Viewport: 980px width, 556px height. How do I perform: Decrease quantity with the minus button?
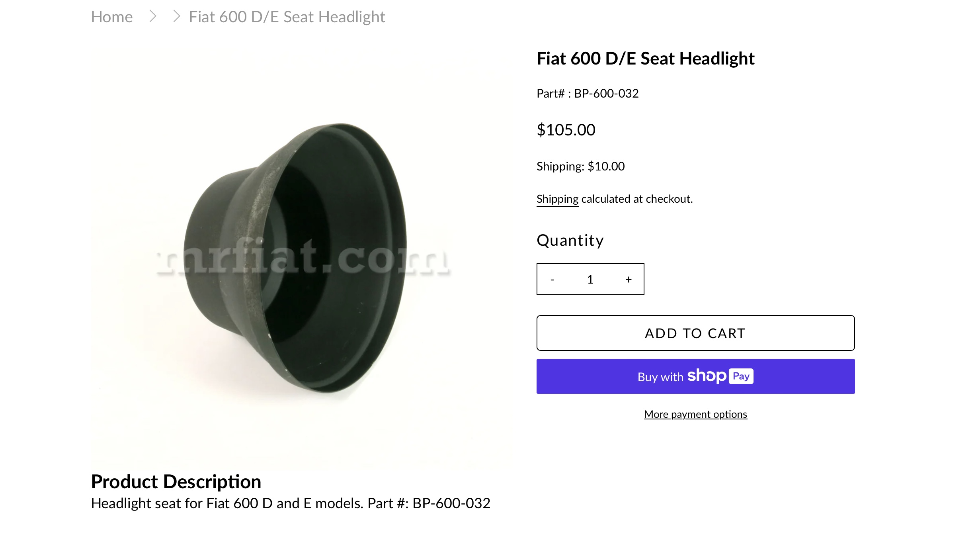[x=552, y=280]
